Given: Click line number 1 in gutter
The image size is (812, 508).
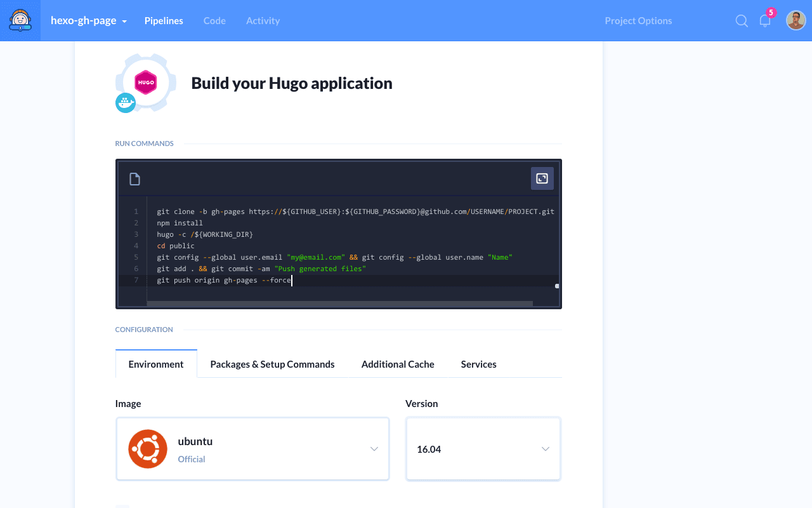Looking at the screenshot, I should click(136, 211).
